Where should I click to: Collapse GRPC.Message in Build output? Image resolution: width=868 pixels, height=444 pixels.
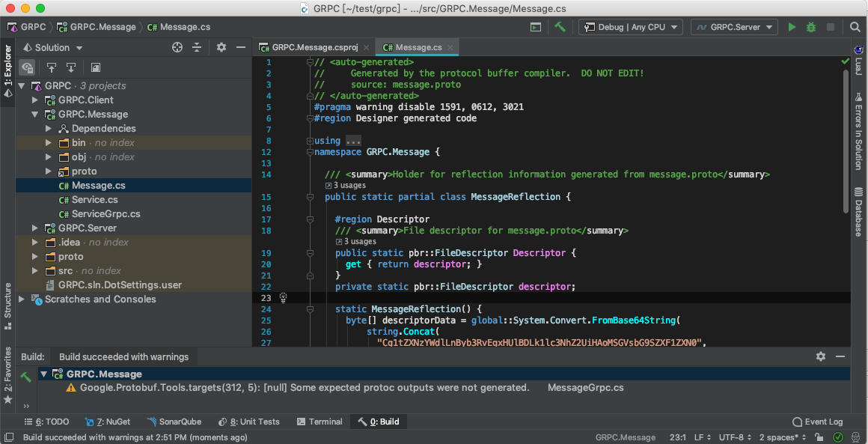43,374
